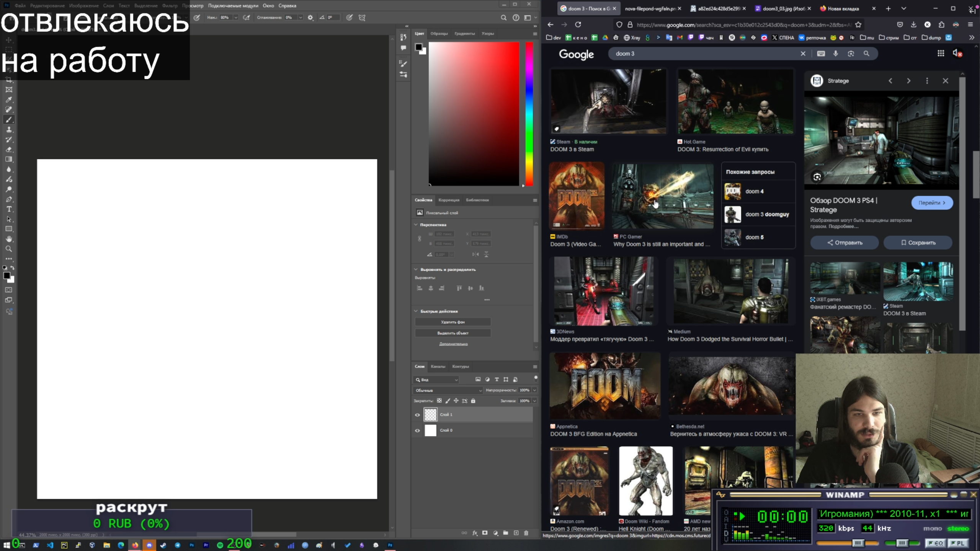980x551 pixels.
Task: Hide layer Слой 0 with eye icon
Action: (x=417, y=430)
